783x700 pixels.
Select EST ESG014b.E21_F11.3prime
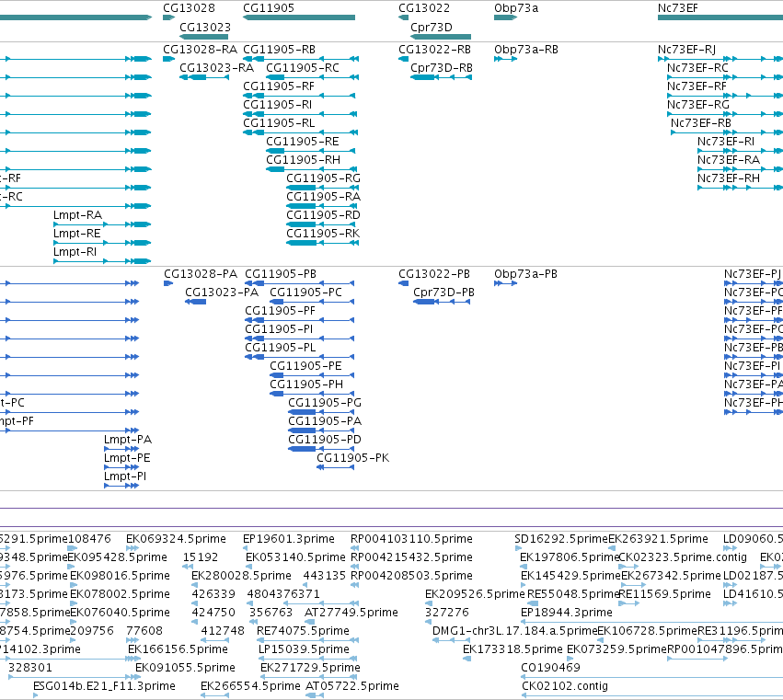pyautogui.click(x=104, y=686)
